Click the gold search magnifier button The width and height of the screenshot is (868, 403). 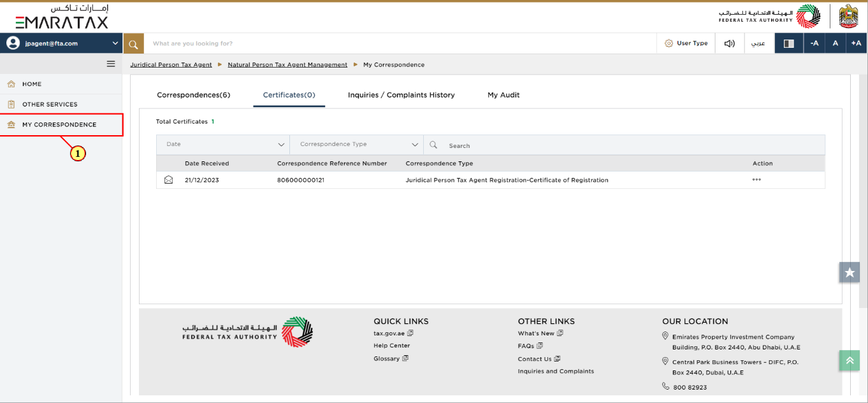coord(133,43)
